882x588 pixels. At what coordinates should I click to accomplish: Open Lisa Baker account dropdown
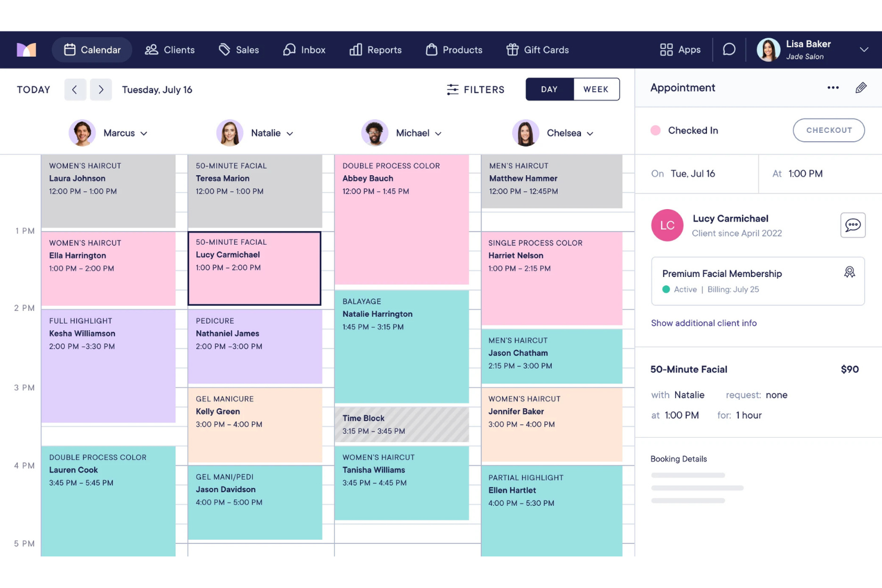pos(864,49)
